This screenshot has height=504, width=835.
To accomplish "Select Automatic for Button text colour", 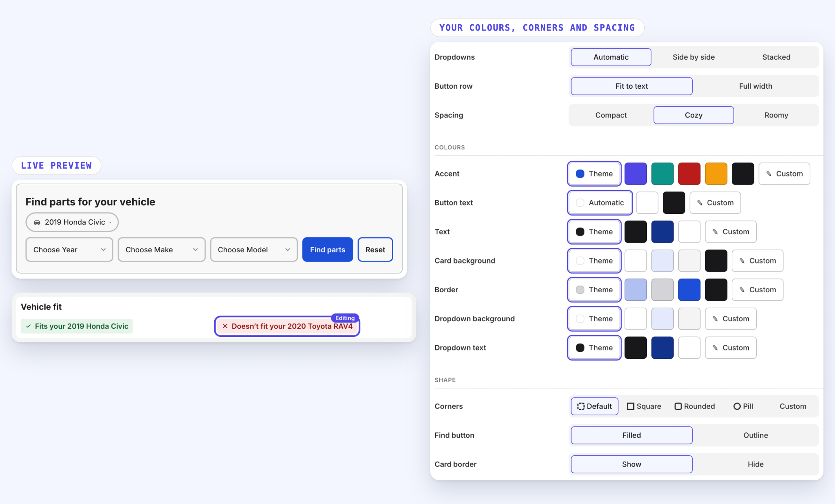I will pos(600,203).
